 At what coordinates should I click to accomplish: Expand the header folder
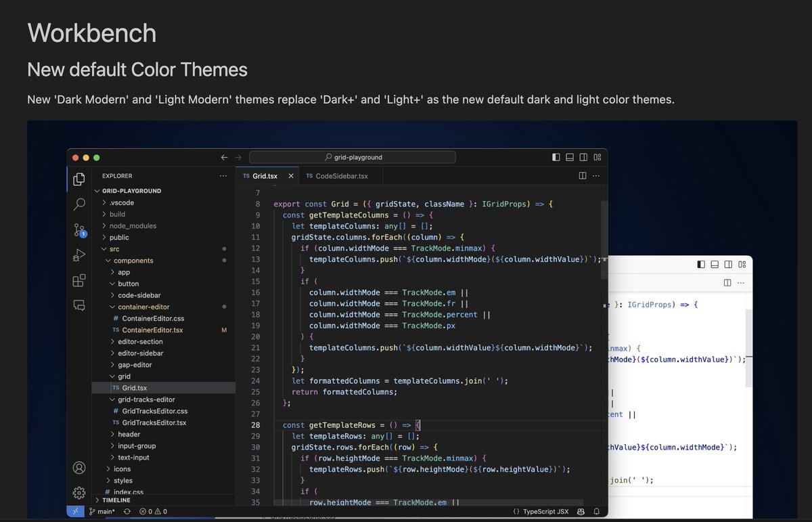(163, 434)
